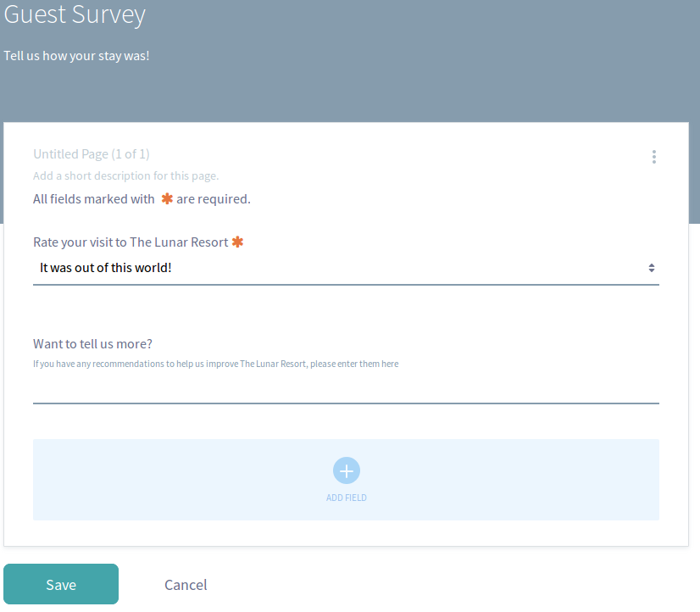This screenshot has height=612, width=700.
Task: Select 'Rate your visit to The Lunar Resort' label
Action: click(x=131, y=242)
